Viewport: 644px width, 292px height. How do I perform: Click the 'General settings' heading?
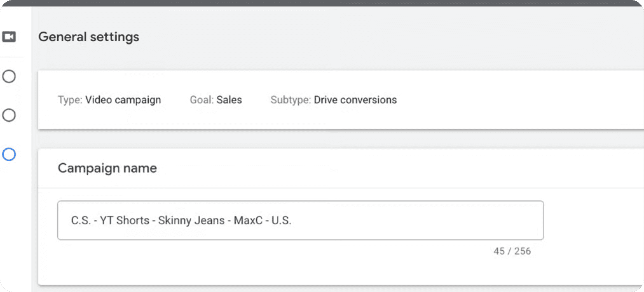(89, 37)
